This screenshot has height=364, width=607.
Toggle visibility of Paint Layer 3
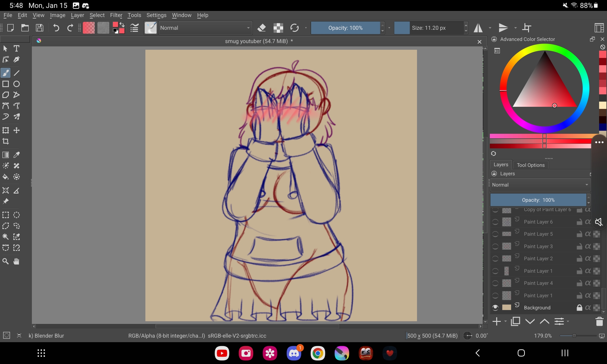[495, 247]
